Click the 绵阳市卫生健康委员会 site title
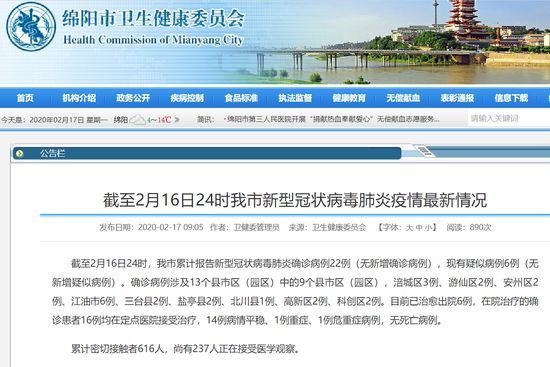550x367 pixels. [153, 18]
